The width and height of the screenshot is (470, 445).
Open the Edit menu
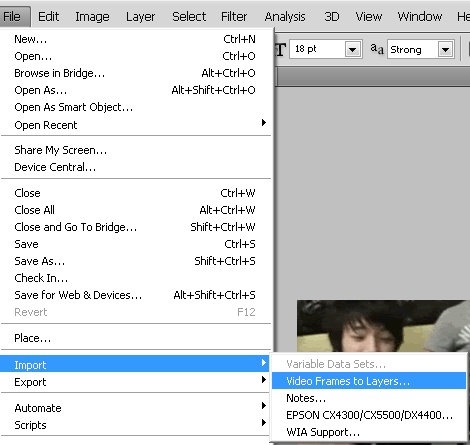pyautogui.click(x=48, y=16)
